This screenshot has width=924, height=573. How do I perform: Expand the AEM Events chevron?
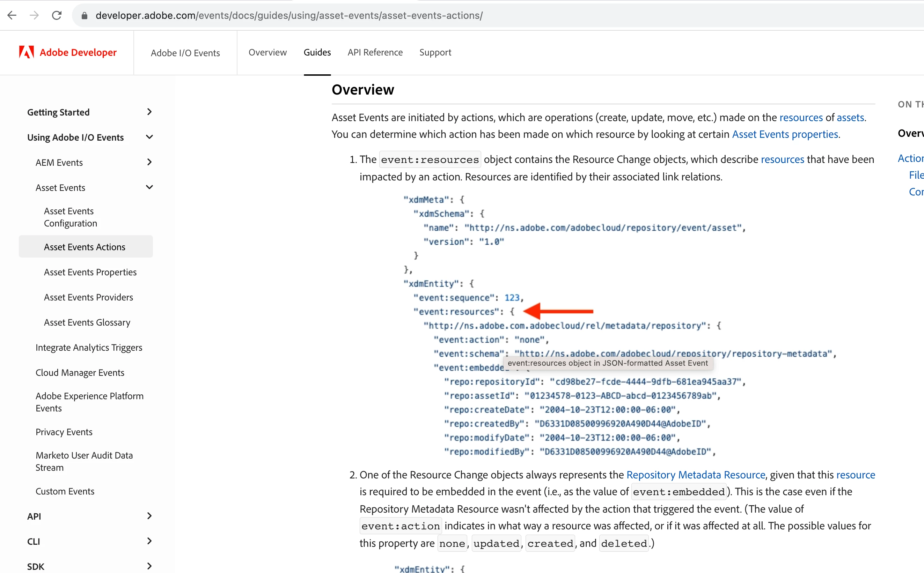point(149,162)
